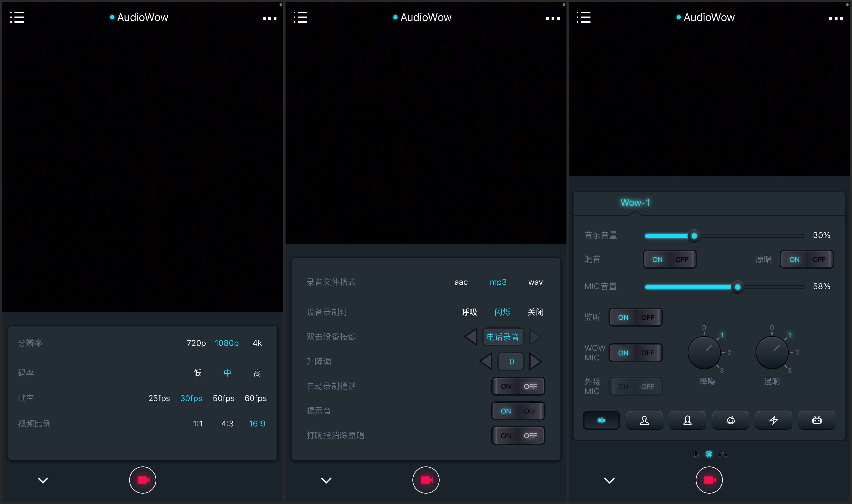Choose 60fps frame rate

[255, 398]
